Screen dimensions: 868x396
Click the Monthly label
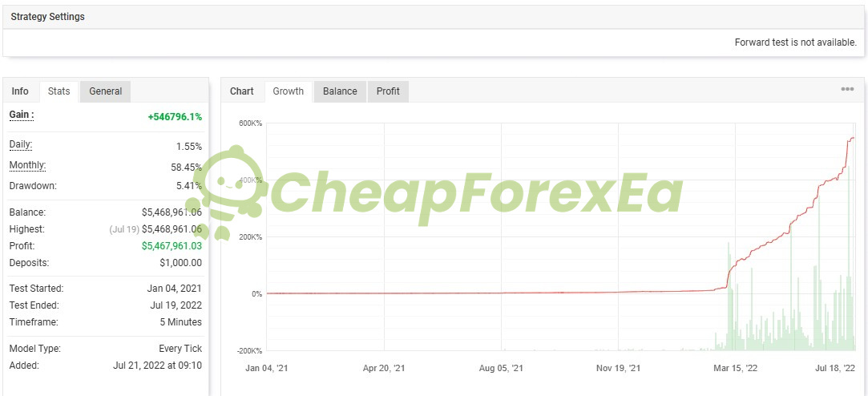[27, 166]
